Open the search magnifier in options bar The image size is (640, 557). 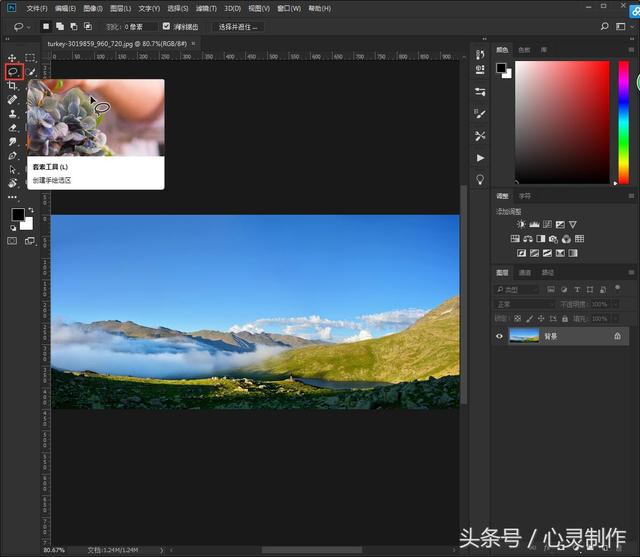[x=604, y=27]
